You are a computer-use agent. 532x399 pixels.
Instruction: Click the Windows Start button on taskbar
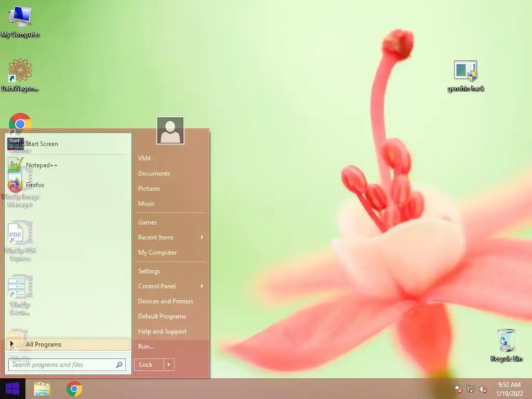coord(12,389)
